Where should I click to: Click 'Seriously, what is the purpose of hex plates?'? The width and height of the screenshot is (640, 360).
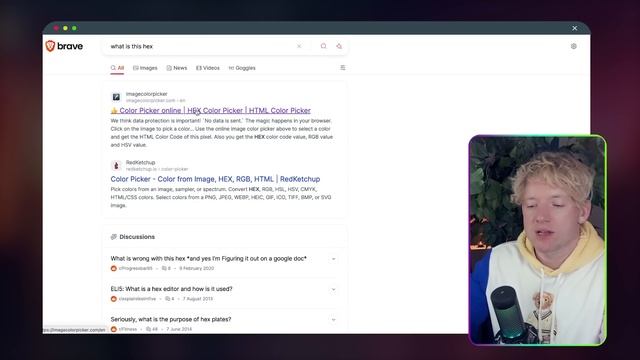pos(171,319)
